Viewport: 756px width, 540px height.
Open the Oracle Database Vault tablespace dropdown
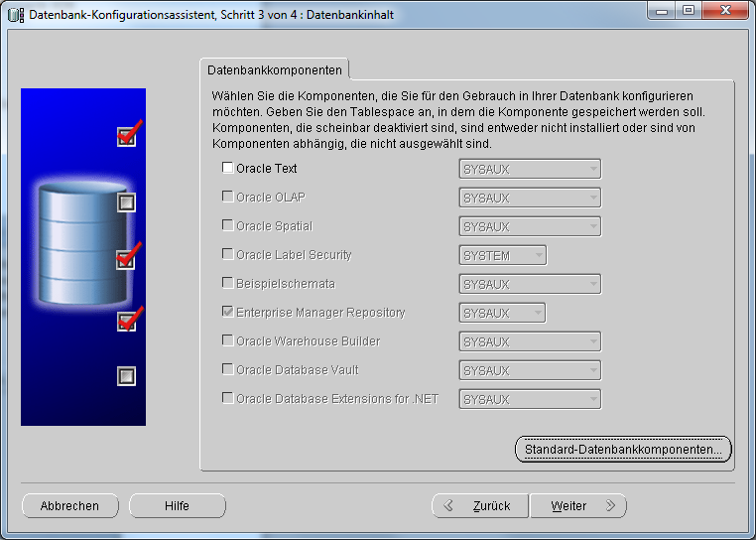(530, 370)
